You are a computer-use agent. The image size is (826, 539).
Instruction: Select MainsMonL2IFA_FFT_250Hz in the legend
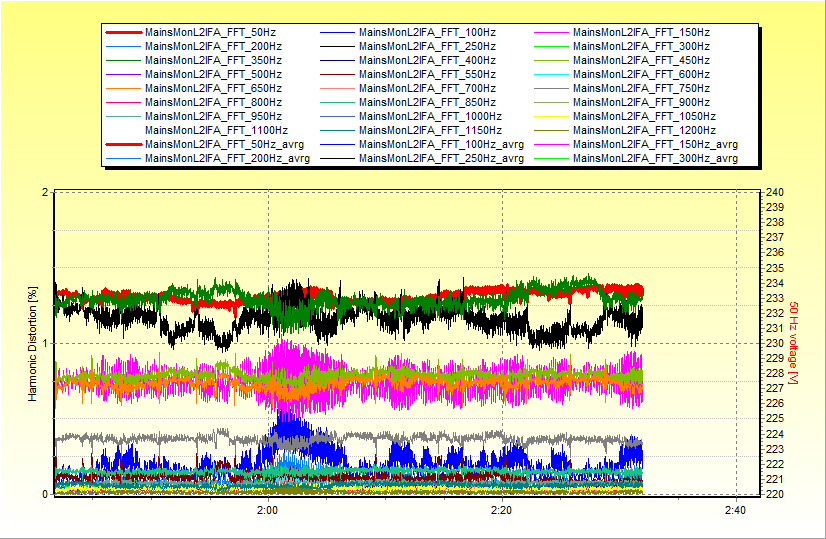click(427, 46)
